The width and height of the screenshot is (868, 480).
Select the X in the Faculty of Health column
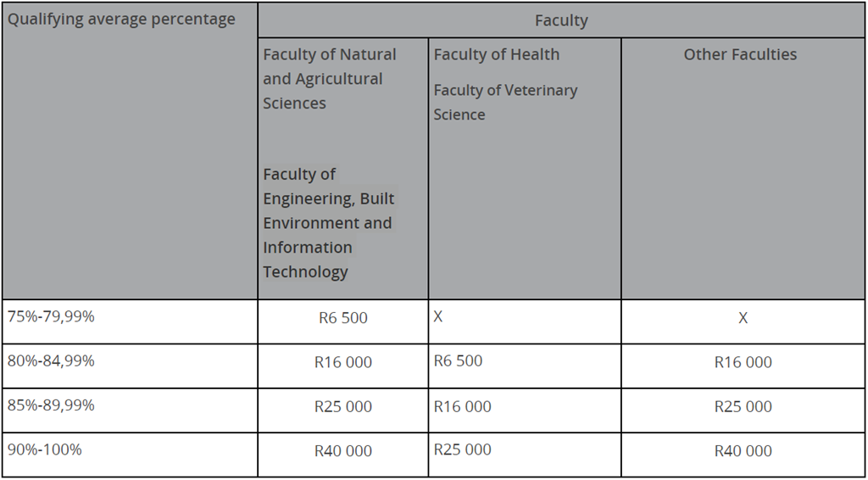(x=438, y=316)
